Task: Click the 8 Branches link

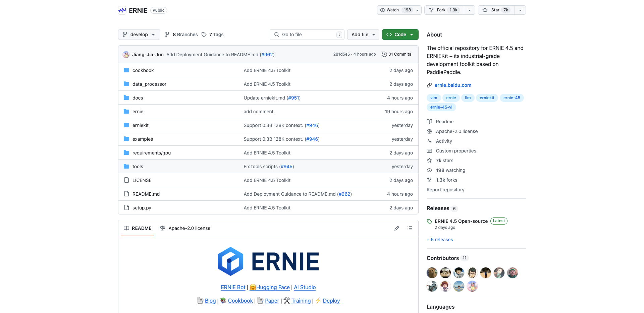Action: pyautogui.click(x=181, y=35)
